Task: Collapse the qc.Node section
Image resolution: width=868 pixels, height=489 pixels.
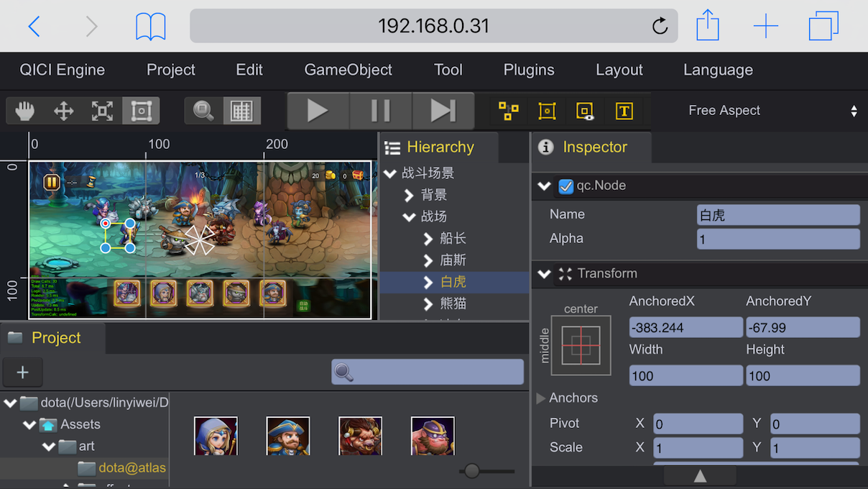Action: click(x=544, y=186)
